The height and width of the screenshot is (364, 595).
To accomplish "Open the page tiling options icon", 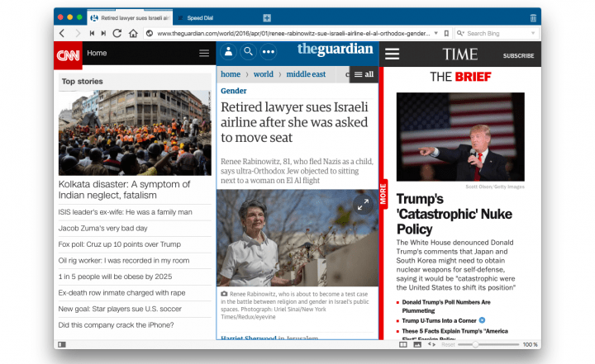I will (x=403, y=345).
